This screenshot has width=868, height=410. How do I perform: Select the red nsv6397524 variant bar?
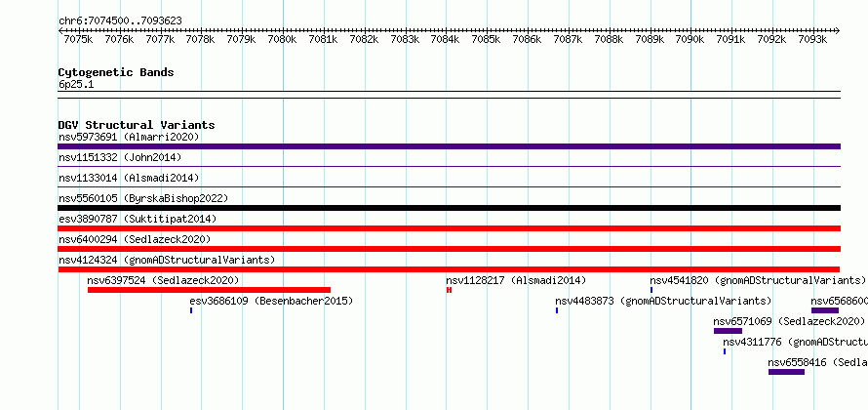(209, 290)
